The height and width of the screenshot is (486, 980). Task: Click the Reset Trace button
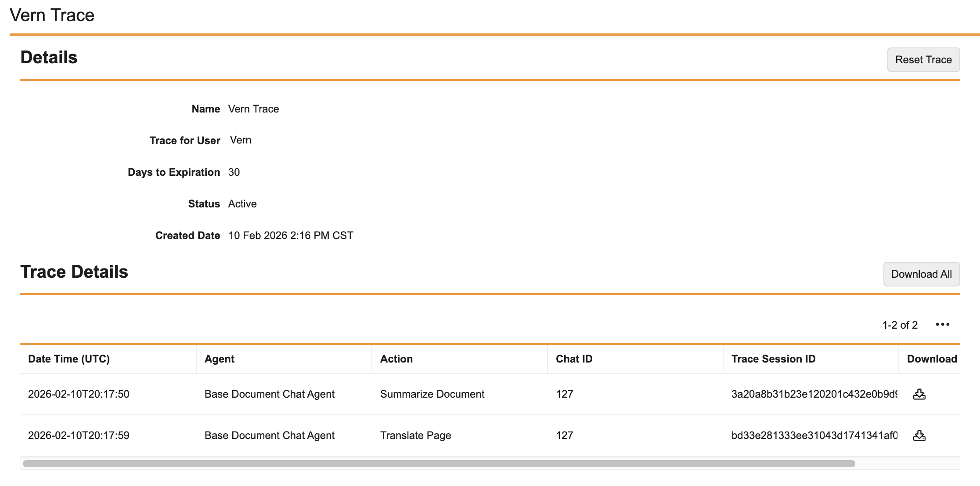coord(923,60)
